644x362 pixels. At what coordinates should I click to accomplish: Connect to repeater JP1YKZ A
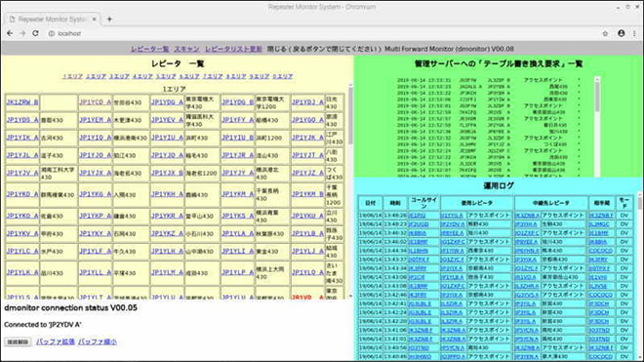click(167, 233)
